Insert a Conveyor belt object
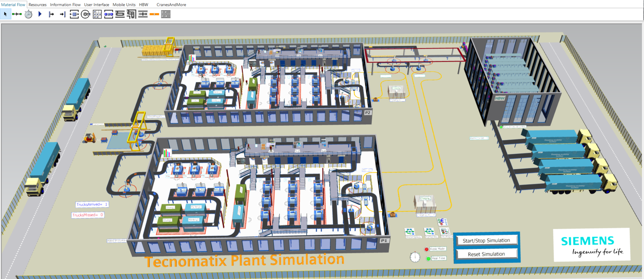The height and width of the screenshot is (279, 644). coord(120,14)
